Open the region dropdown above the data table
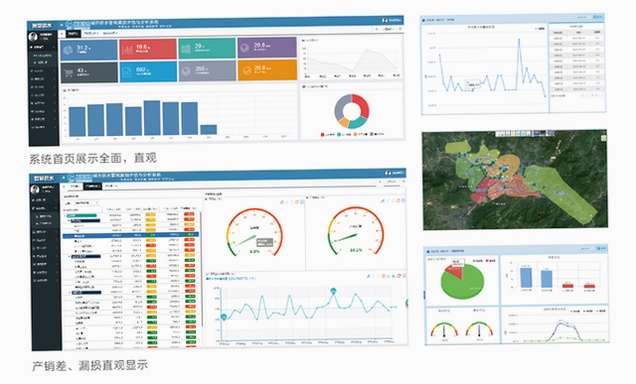This screenshot has height=384, width=636. (x=86, y=202)
